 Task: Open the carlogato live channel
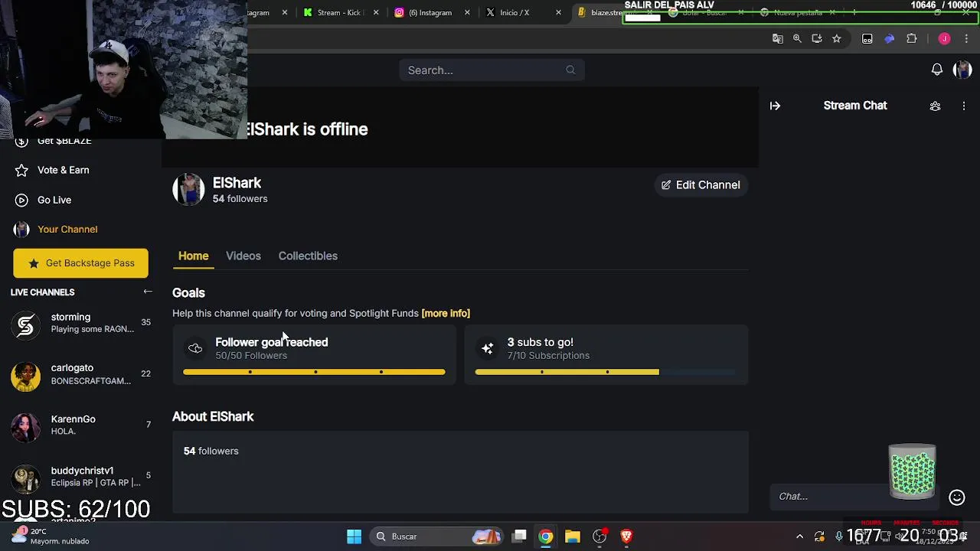[x=80, y=374]
